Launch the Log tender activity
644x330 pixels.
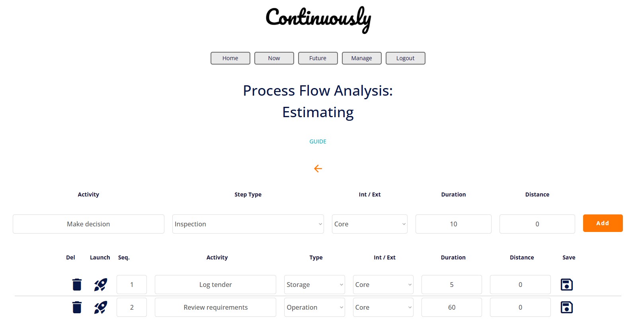coord(100,285)
